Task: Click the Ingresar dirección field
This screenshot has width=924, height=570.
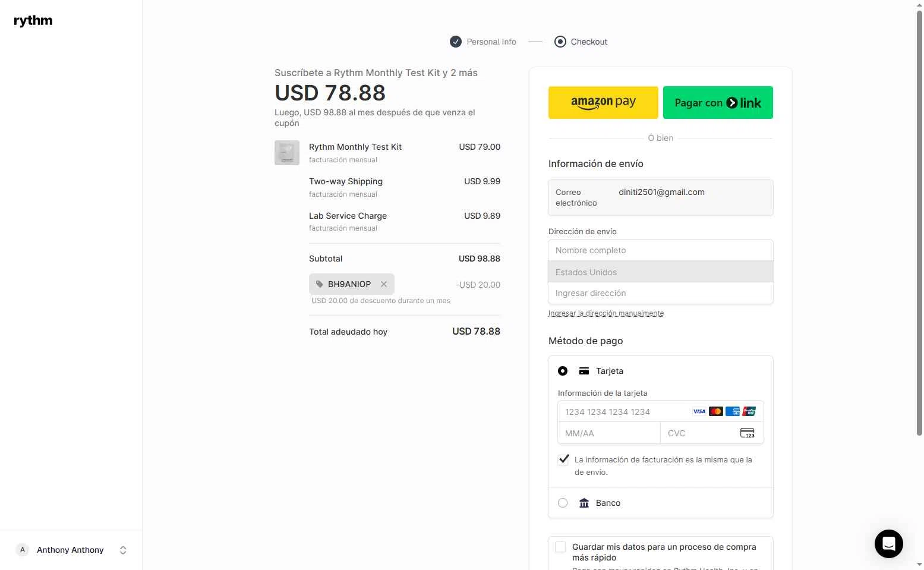Action: click(661, 293)
